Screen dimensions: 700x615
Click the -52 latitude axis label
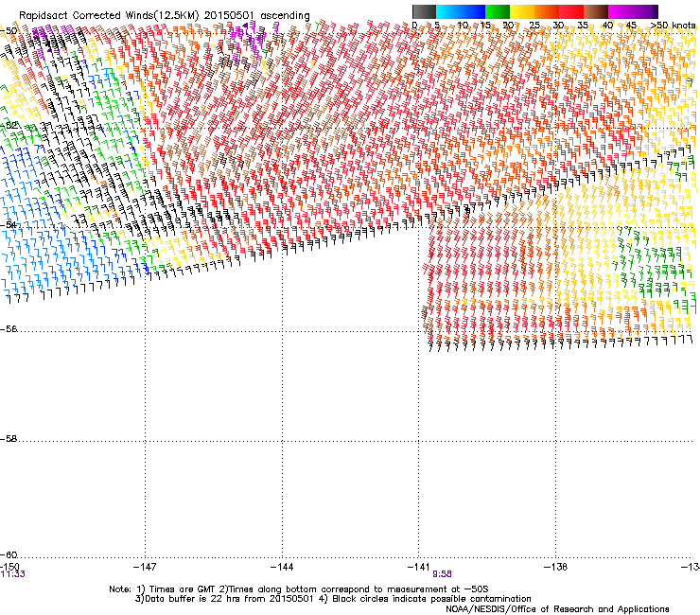tap(9, 125)
